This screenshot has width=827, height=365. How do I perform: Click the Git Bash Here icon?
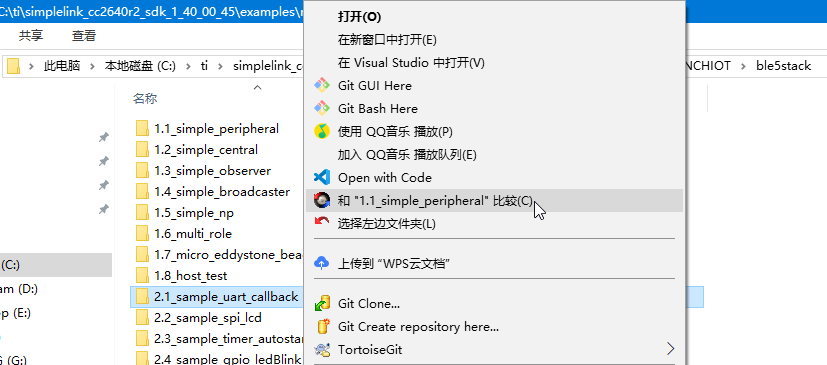pos(322,109)
